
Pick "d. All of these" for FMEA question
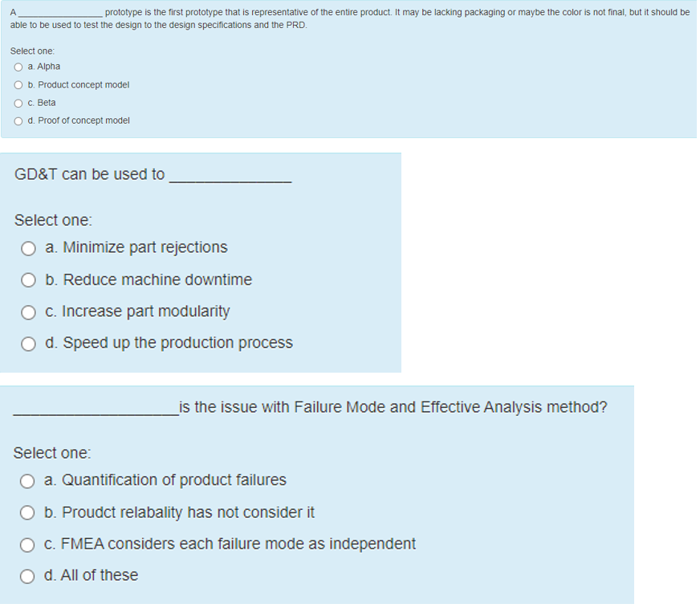(x=26, y=576)
